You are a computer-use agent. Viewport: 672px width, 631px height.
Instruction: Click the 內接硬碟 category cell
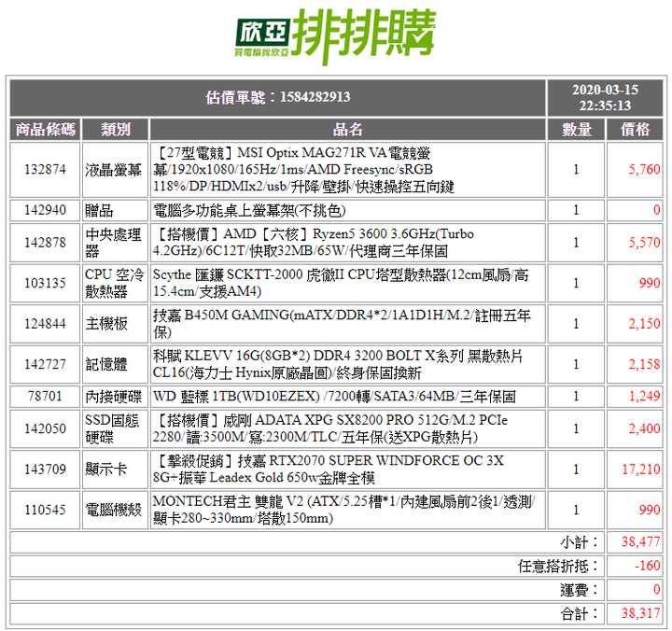tap(116, 397)
